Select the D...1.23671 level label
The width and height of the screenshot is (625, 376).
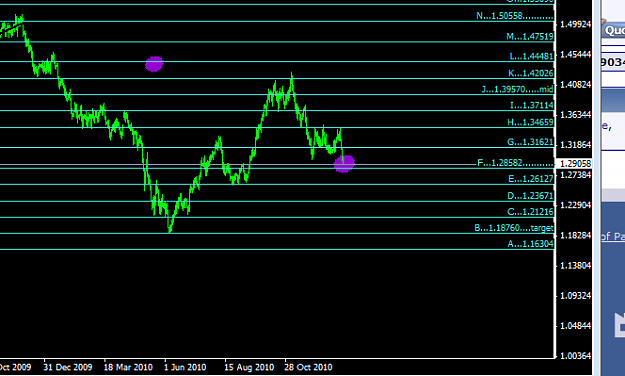coord(530,196)
